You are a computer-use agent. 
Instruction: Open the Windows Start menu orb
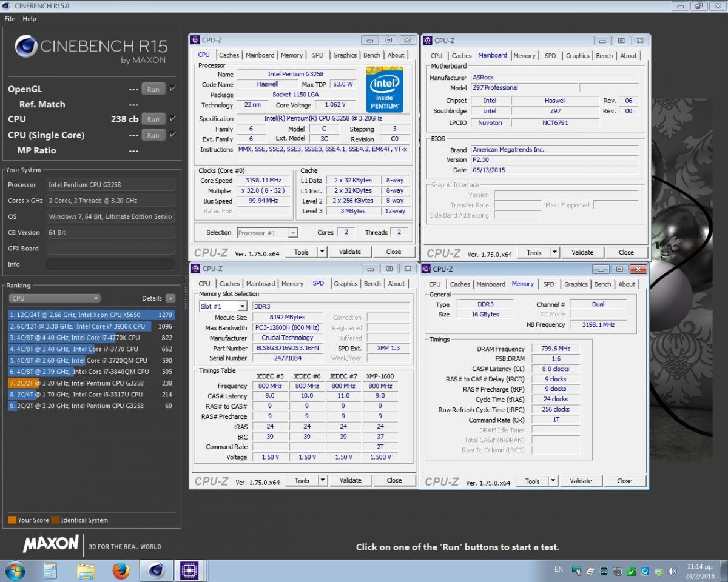tap(15, 570)
